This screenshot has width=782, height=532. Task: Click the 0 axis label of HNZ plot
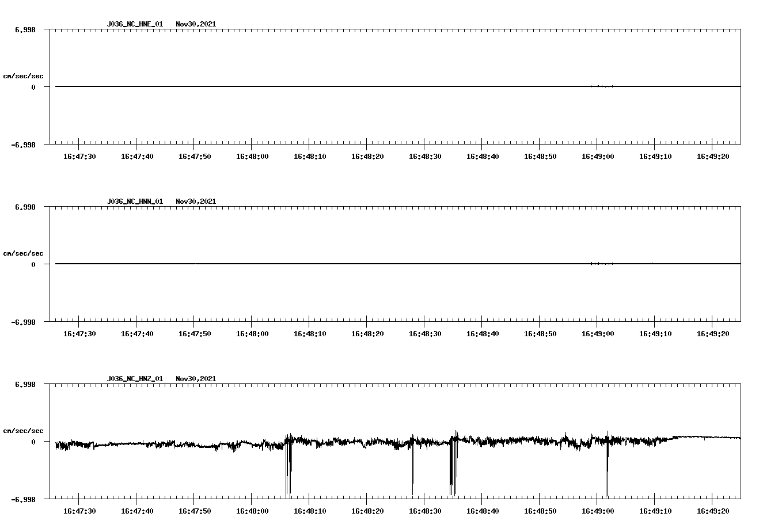pyautogui.click(x=33, y=442)
